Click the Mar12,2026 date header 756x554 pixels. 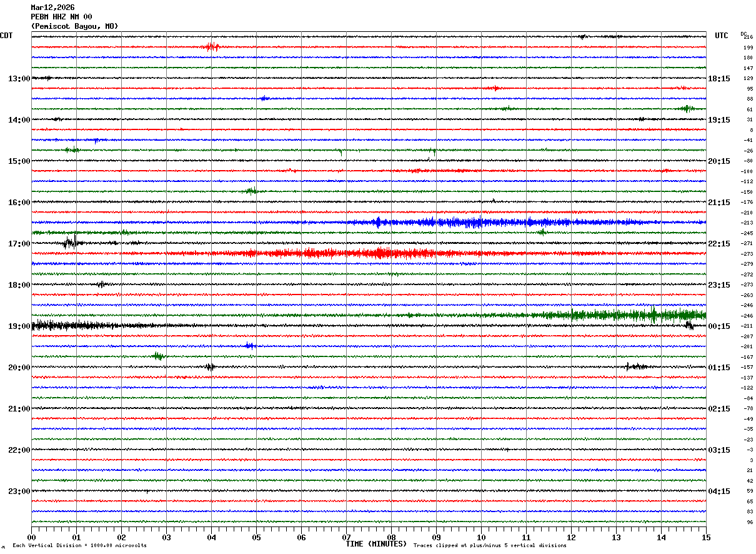click(x=52, y=8)
